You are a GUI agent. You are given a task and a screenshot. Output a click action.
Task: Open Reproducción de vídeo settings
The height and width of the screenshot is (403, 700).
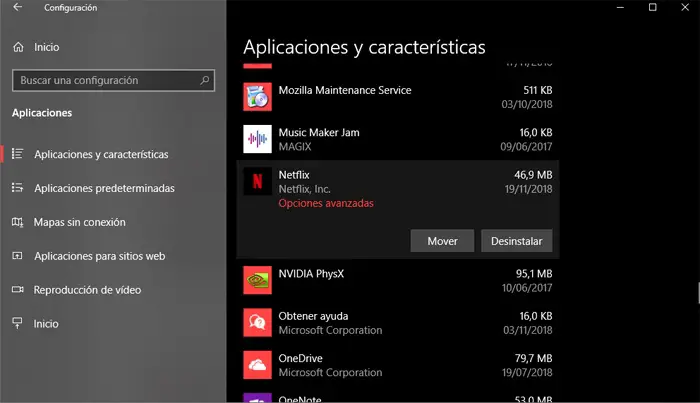point(88,290)
